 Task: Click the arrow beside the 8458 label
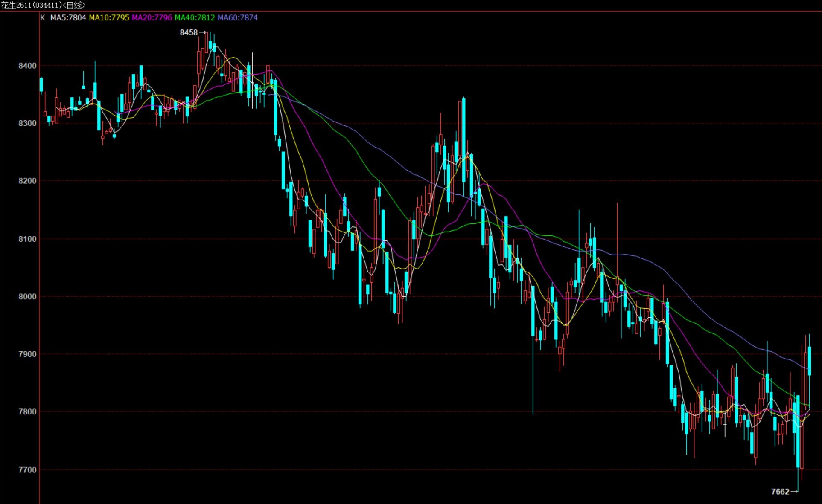[203, 32]
